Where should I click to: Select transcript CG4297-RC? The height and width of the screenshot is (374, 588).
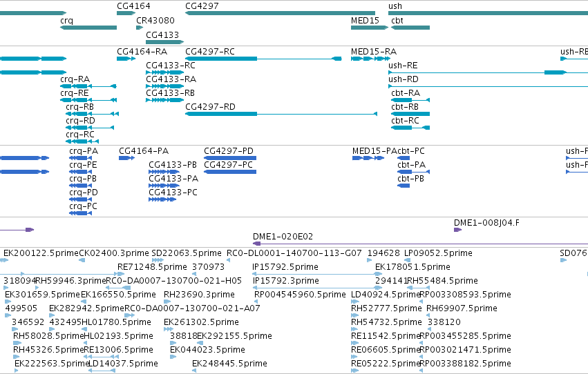[210, 52]
